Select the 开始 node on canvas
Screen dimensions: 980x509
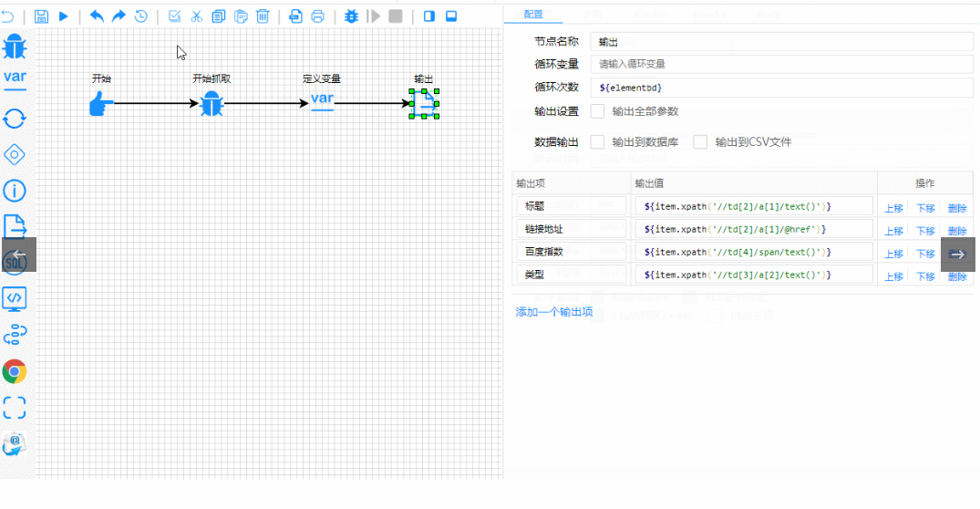click(100, 103)
